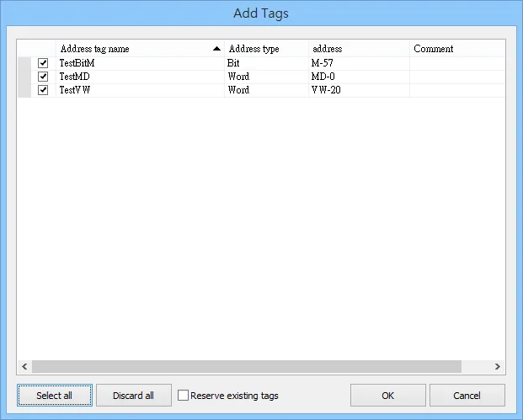Viewport: 523px width, 420px height.
Task: Select the TestMD tag name cell
Action: point(140,77)
